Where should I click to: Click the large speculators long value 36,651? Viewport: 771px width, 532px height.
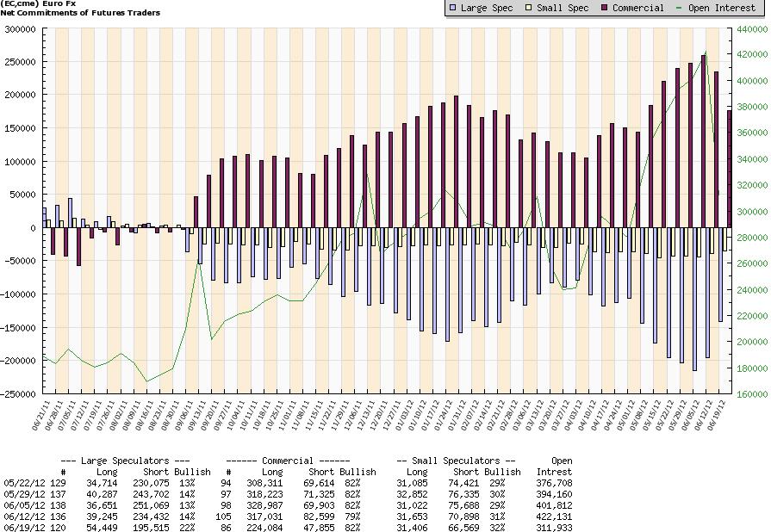[x=102, y=505]
